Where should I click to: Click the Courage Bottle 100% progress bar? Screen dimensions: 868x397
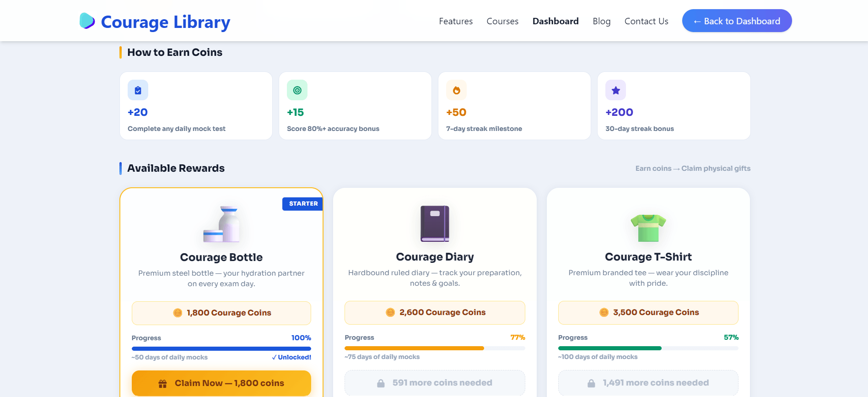tap(221, 348)
